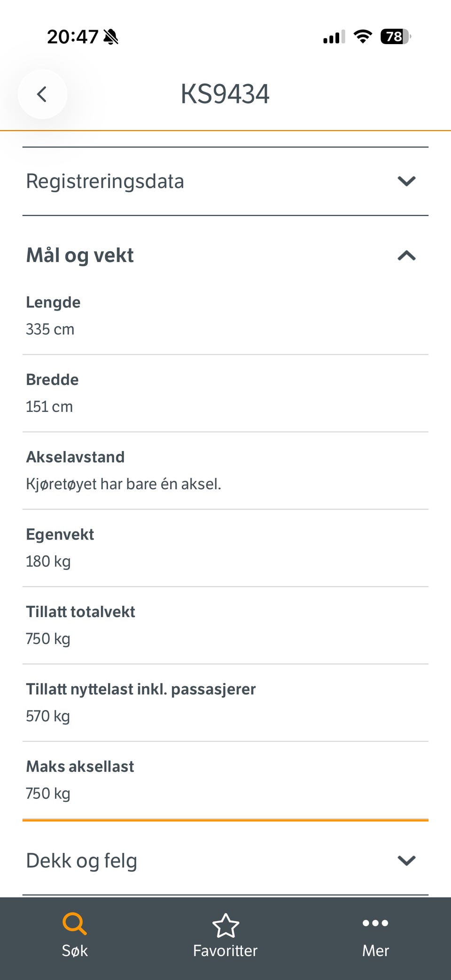Open the Mer three-dots icon
Screen dimensions: 451x980
[x=375, y=923]
